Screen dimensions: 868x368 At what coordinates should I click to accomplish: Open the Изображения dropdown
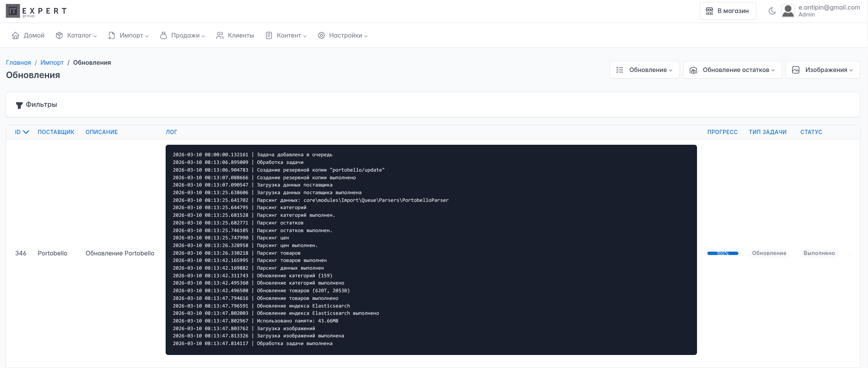(x=822, y=70)
